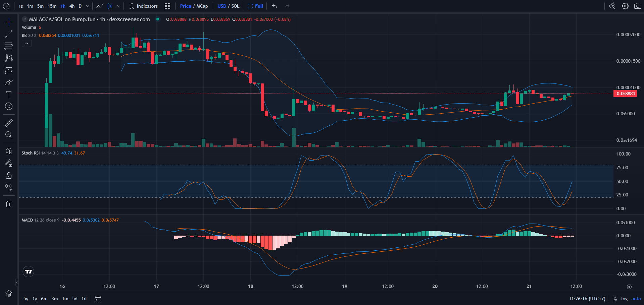This screenshot has height=305, width=644.
Task: Open the timeframe dropdown next to D
Action: pos(87,6)
